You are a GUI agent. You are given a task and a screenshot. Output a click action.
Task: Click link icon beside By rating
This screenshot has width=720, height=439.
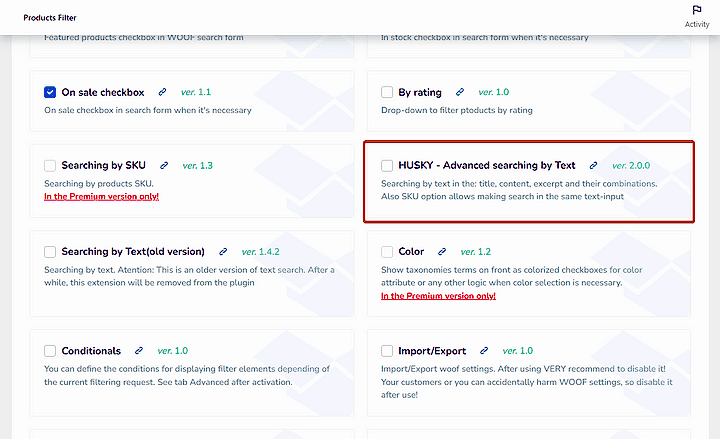click(x=460, y=92)
